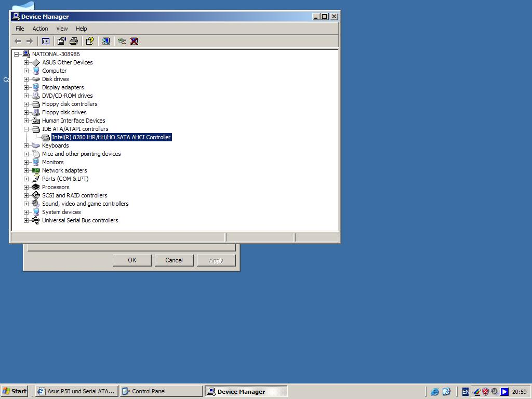Click Scan for hardware changes icon
This screenshot has height=399, width=532.
pos(106,42)
